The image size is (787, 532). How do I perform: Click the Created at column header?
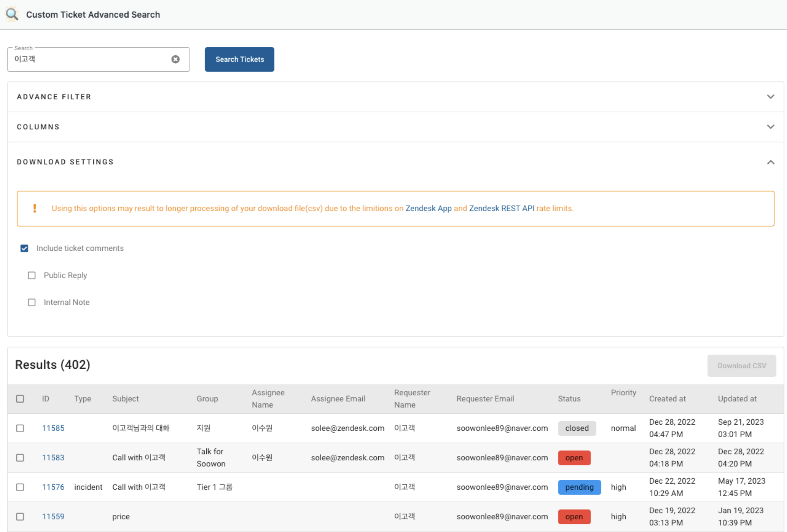(667, 399)
